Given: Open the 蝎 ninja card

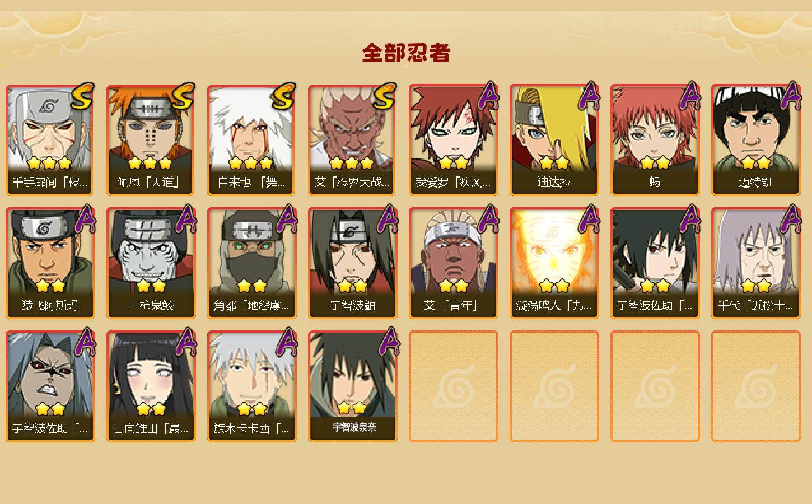Looking at the screenshot, I should (x=655, y=140).
